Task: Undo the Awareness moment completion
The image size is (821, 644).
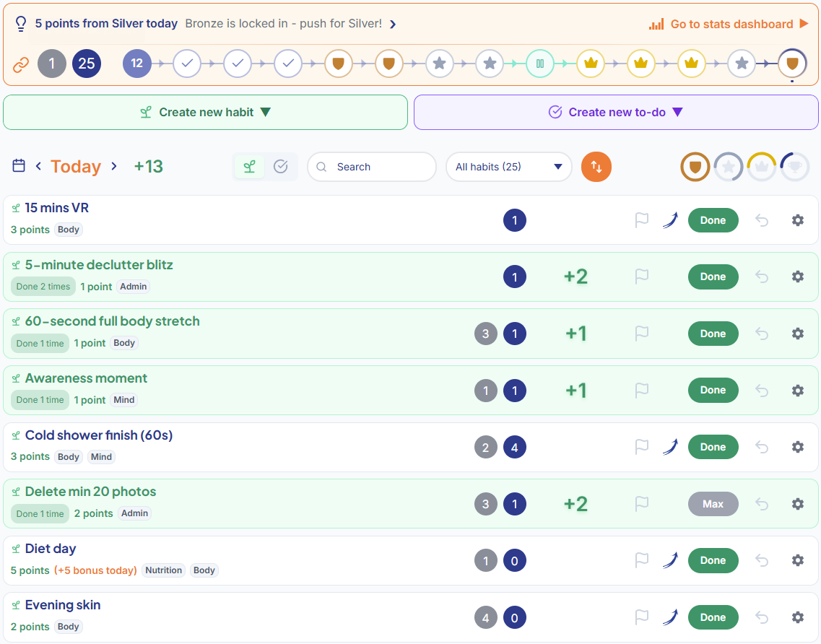Action: pyautogui.click(x=762, y=391)
